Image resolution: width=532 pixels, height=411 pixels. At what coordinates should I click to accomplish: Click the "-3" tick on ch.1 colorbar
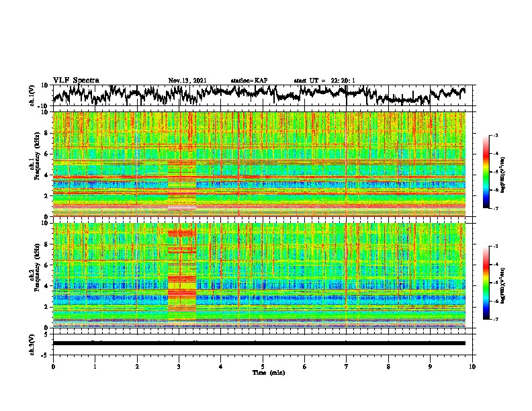[x=495, y=135]
